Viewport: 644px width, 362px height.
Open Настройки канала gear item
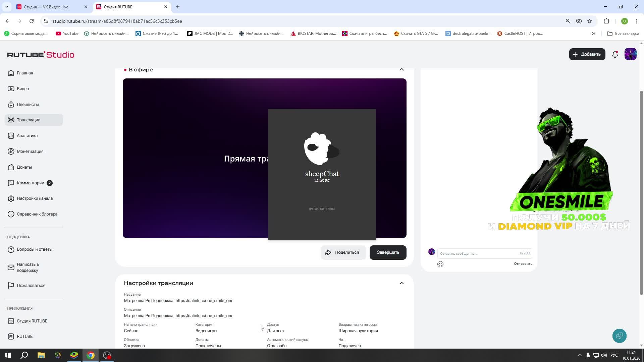35,198
